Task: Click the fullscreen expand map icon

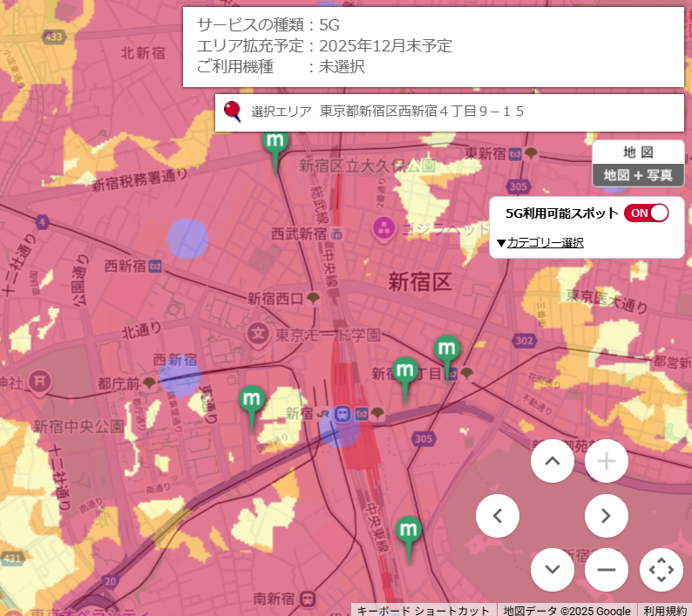Action: [661, 570]
